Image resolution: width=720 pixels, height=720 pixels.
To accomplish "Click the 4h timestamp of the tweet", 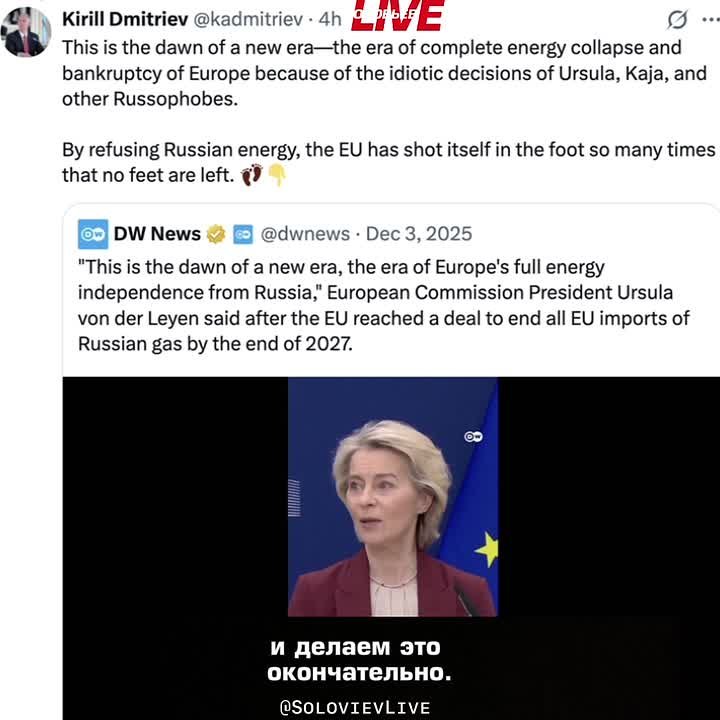I will (330, 19).
